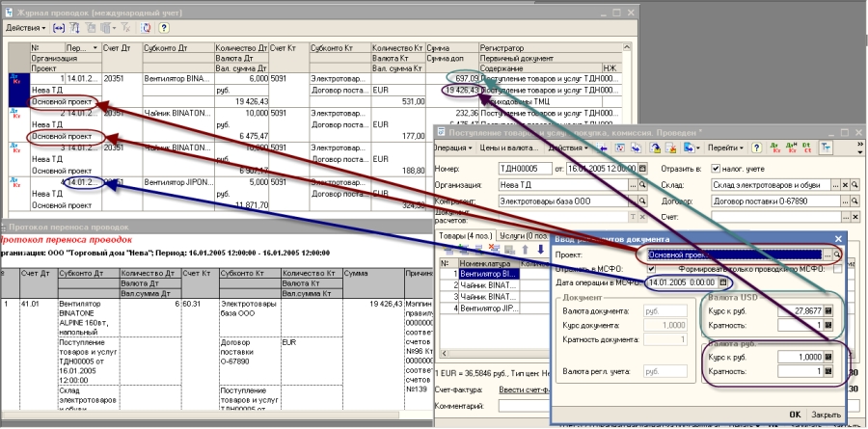
Task: Toggle the налог. учете checkbox
Action: pos(716,169)
